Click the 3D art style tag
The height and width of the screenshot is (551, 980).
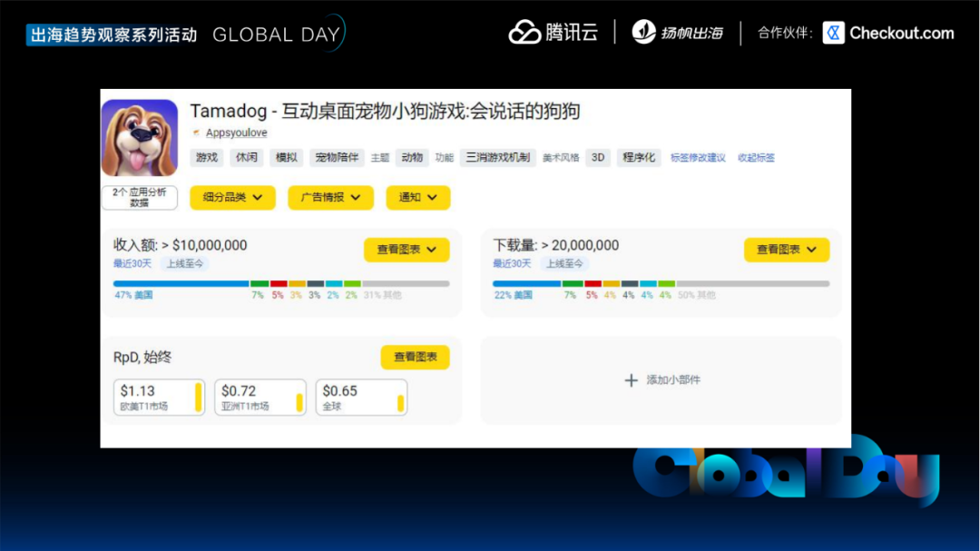pyautogui.click(x=598, y=158)
